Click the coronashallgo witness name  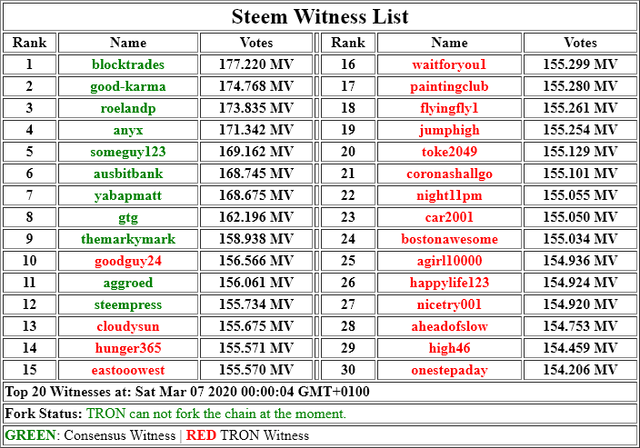tap(449, 173)
